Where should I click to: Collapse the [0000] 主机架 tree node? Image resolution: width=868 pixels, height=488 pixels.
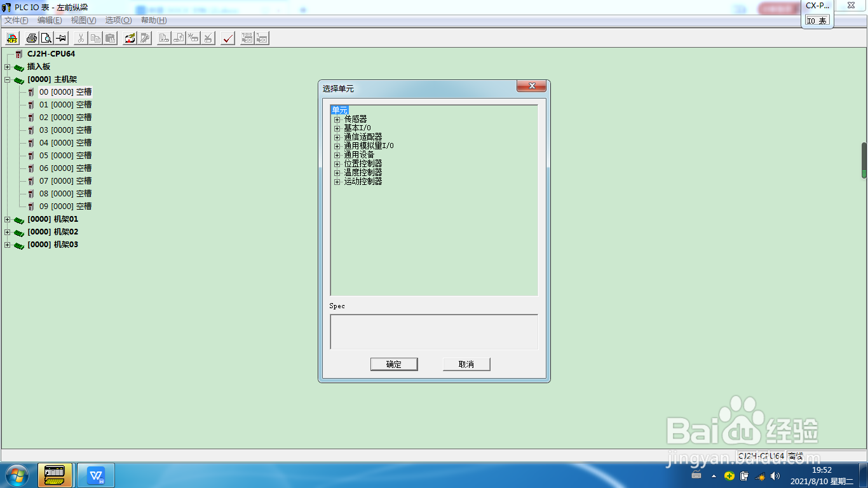coord(7,80)
